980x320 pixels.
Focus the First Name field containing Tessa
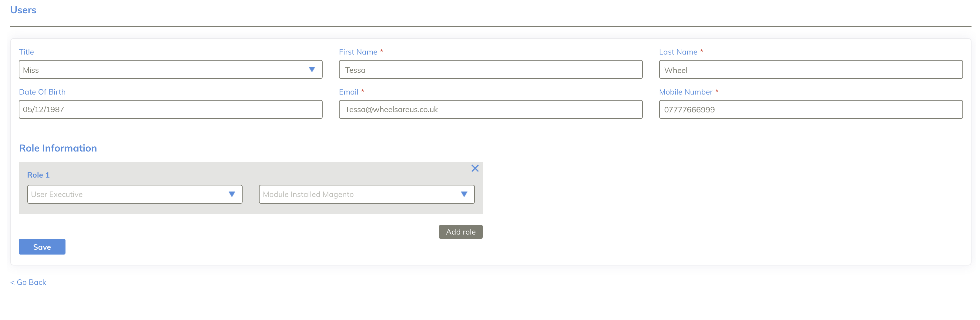pyautogui.click(x=490, y=70)
